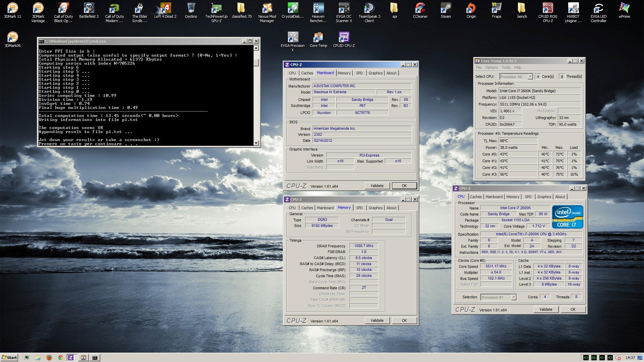Switch to CPU tab in Mainboard CPU-Z window

[292, 73]
